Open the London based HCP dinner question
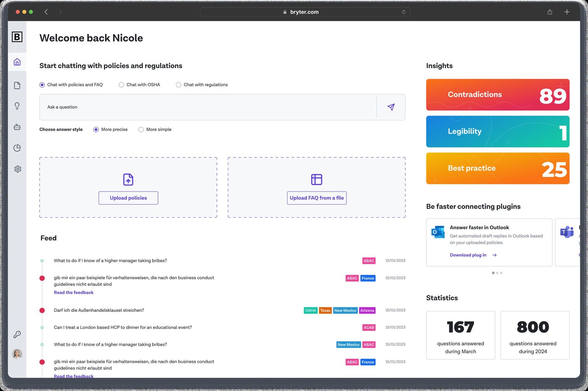Image resolution: width=588 pixels, height=391 pixels. tap(123, 327)
